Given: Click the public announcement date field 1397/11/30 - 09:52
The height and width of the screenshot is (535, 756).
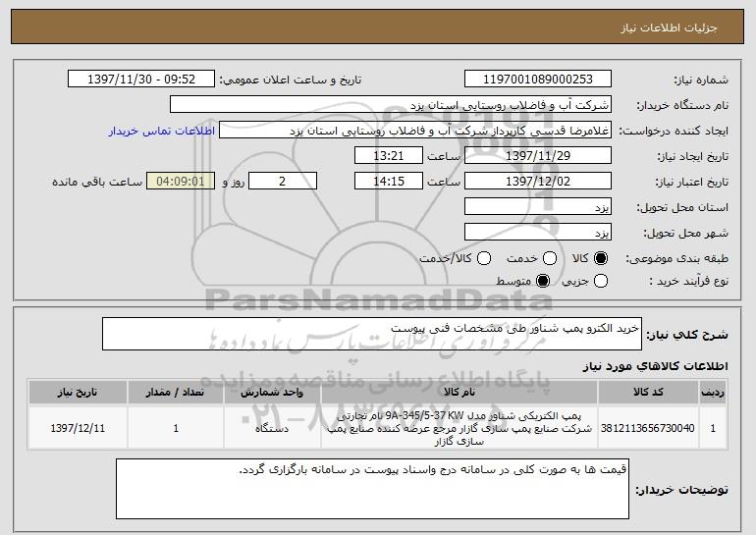Looking at the screenshot, I should [x=141, y=80].
